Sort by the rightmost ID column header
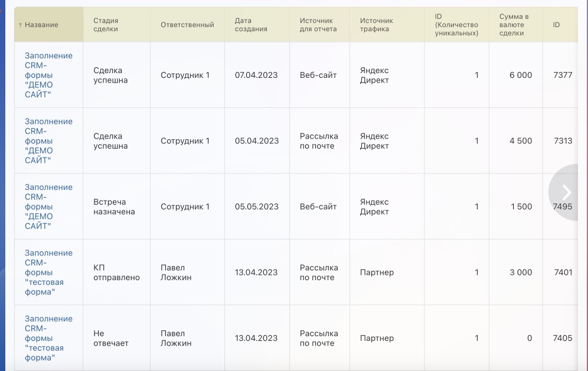 tap(556, 25)
